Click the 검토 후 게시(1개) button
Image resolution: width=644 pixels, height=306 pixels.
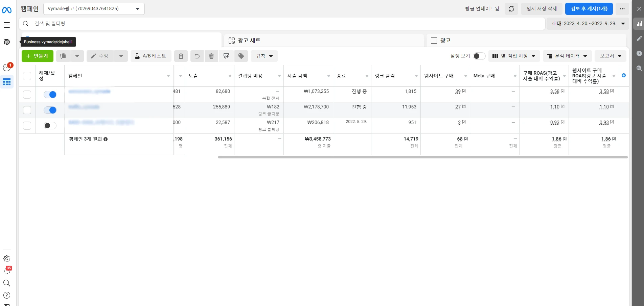point(589,8)
